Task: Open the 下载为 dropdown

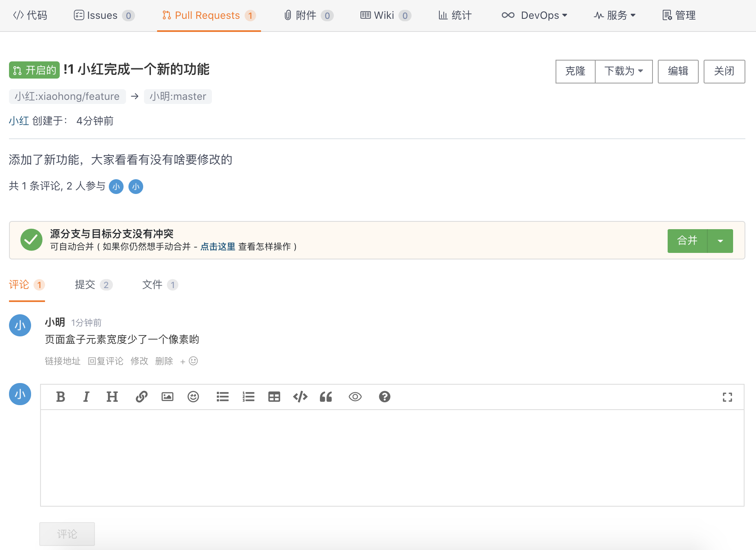Action: click(x=623, y=71)
